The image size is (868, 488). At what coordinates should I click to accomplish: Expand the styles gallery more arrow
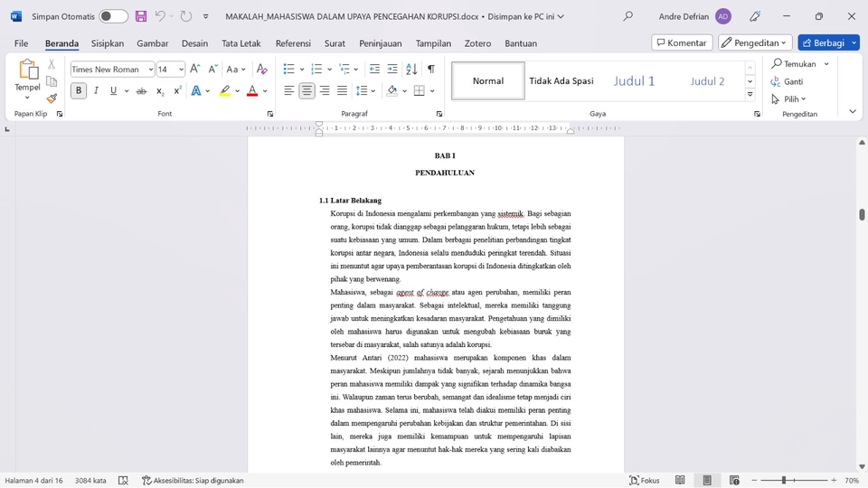750,95
